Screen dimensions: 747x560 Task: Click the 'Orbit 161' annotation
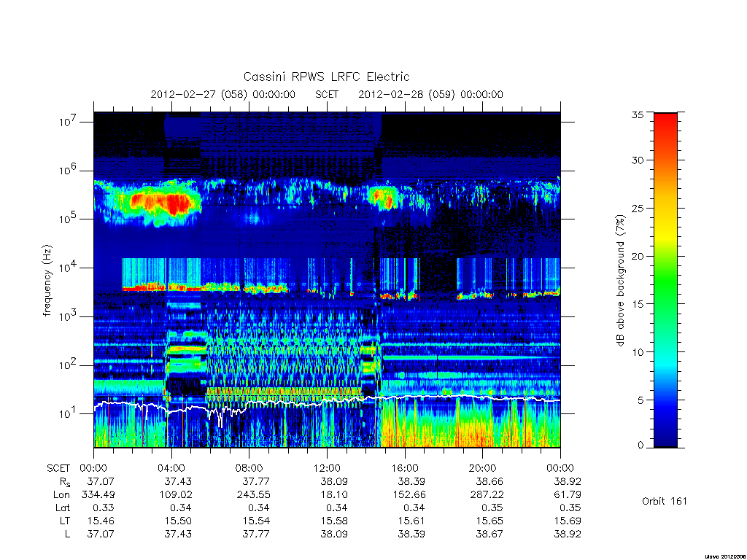[665, 501]
